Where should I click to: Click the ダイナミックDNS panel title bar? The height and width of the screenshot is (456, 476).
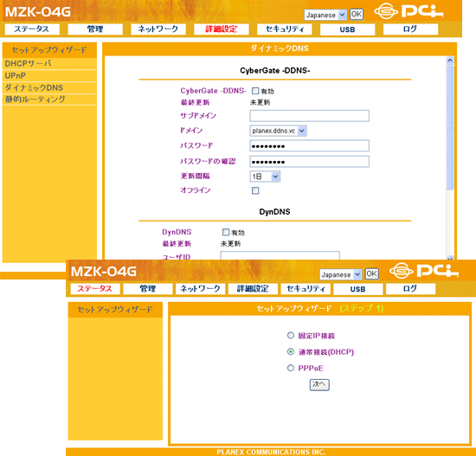click(x=280, y=48)
